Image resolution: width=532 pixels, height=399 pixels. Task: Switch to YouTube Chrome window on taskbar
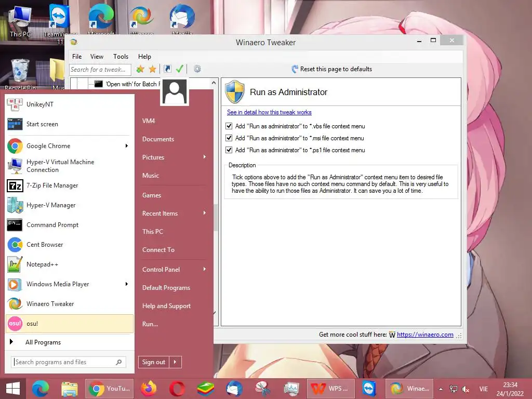pos(109,389)
